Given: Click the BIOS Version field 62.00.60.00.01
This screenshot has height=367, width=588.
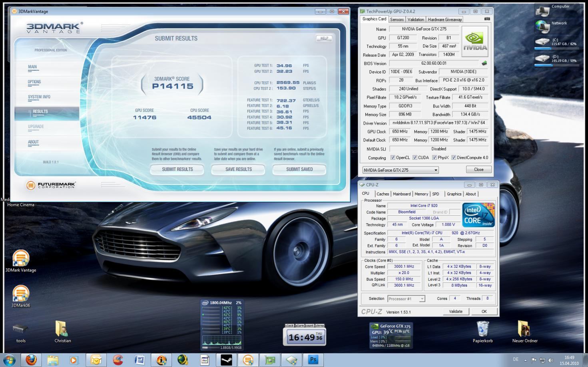Looking at the screenshot, I should 434,63.
